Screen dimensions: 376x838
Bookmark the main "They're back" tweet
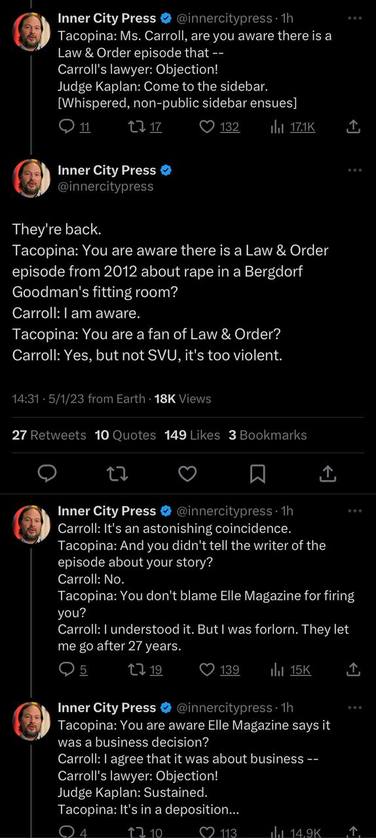pyautogui.click(x=258, y=474)
